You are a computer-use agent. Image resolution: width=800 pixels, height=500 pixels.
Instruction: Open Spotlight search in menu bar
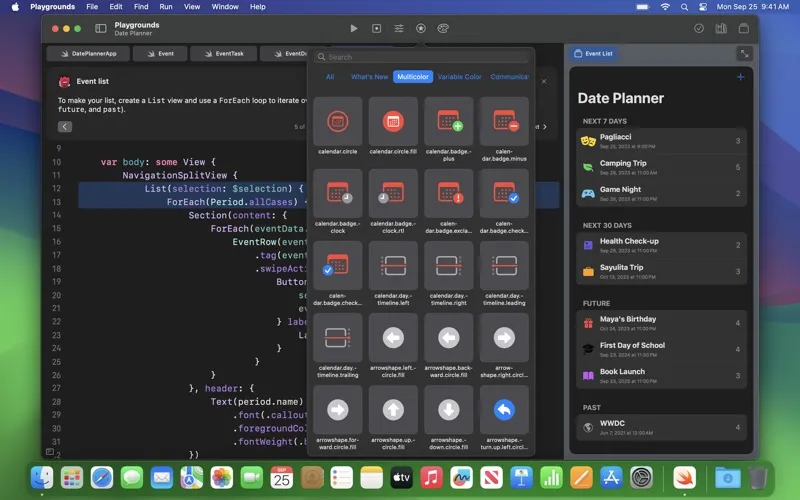[684, 7]
